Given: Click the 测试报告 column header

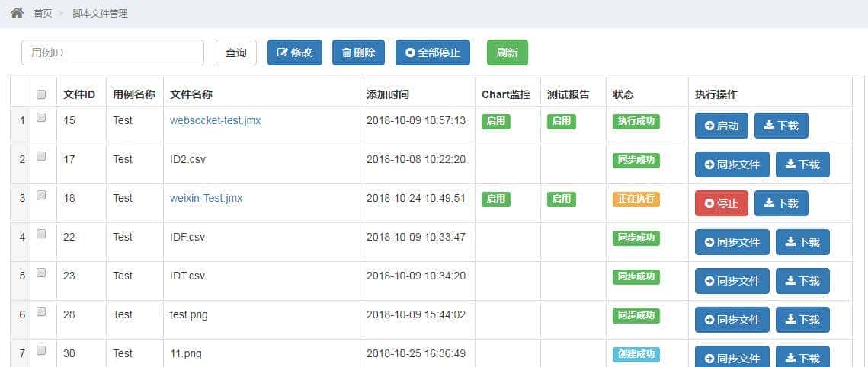Looking at the screenshot, I should (569, 94).
